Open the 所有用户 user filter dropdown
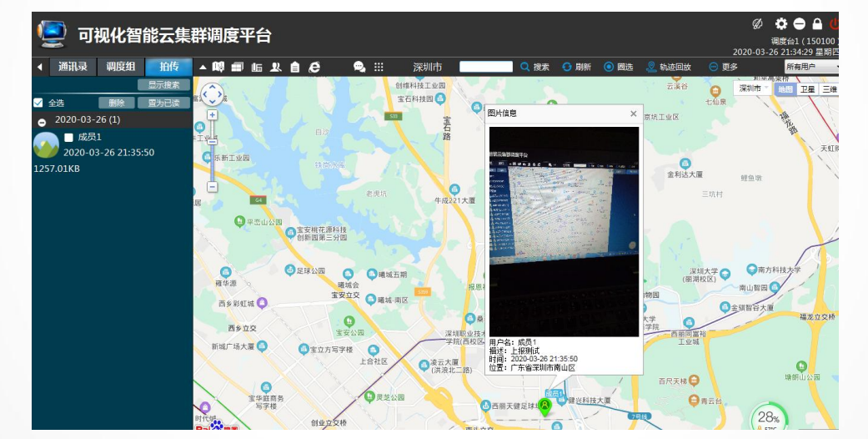This screenshot has height=439, width=868. click(811, 67)
